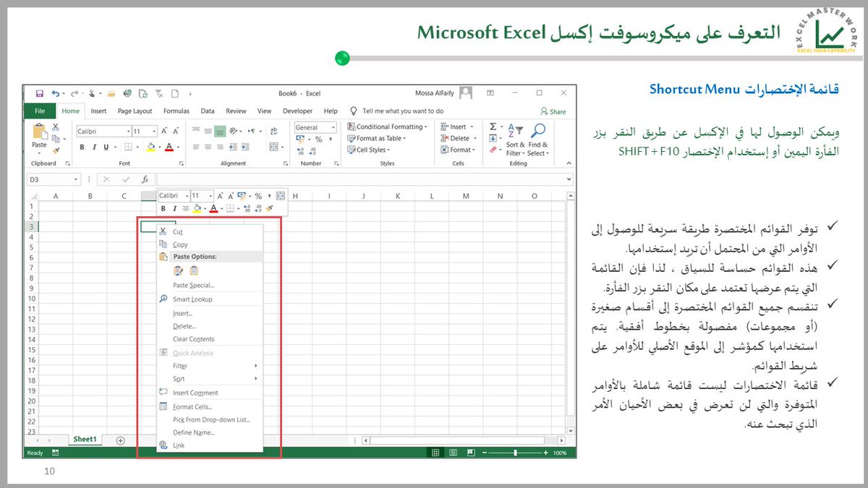The height and width of the screenshot is (488, 868).
Task: Click the Format Painter brush in the Clipboard group
Action: [x=55, y=150]
